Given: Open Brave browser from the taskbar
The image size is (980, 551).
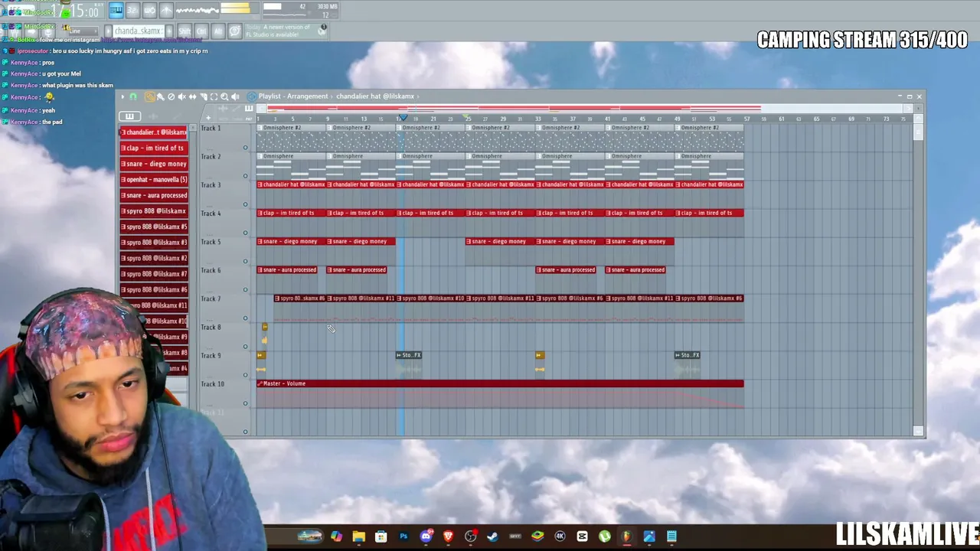Looking at the screenshot, I should tap(449, 536).
